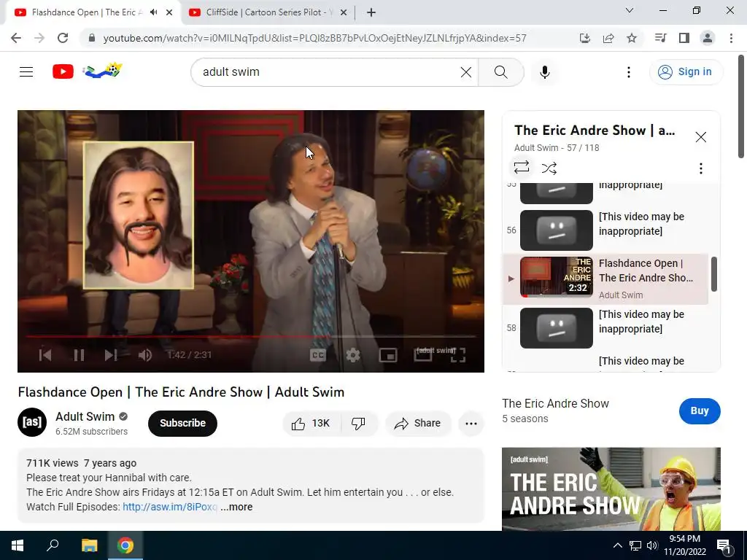The height and width of the screenshot is (560, 747).
Task: Open playlist item 58 inappropriate video
Action: click(605, 327)
